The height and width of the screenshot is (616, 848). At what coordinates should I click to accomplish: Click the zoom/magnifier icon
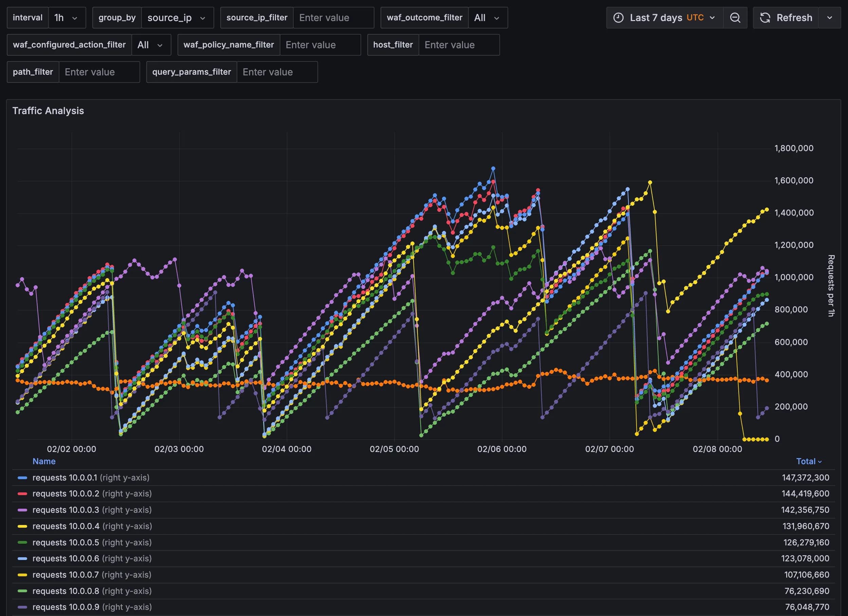(735, 17)
